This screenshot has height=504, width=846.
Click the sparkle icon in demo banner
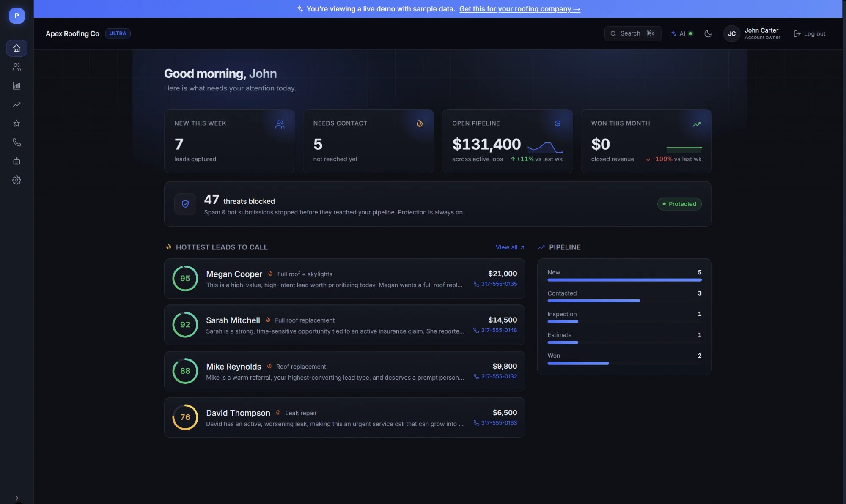[x=300, y=9]
